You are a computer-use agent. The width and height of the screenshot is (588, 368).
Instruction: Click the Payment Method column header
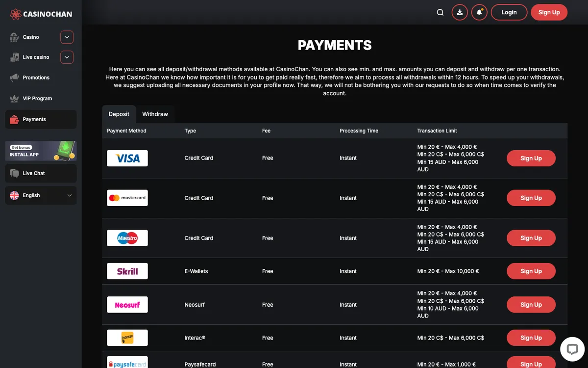click(127, 131)
